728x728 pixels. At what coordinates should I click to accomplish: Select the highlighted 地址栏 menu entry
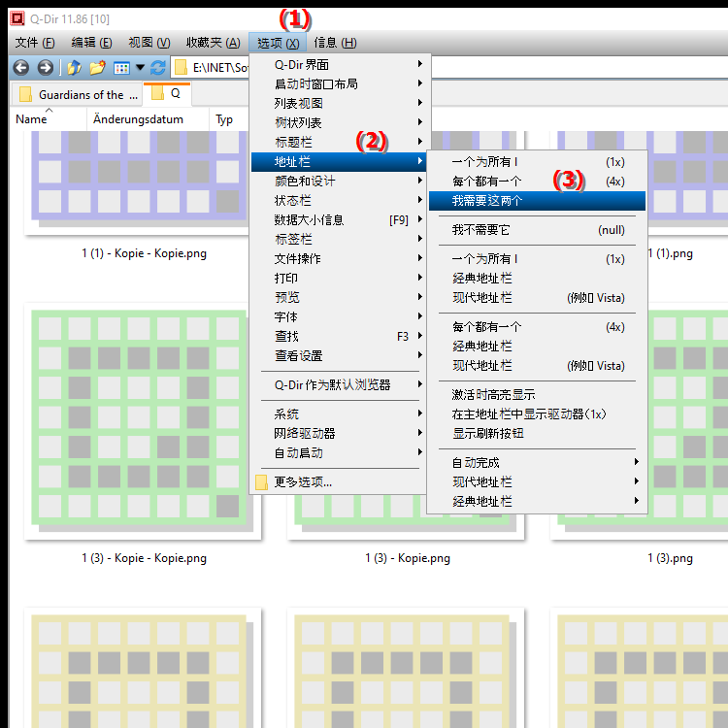[339, 161]
